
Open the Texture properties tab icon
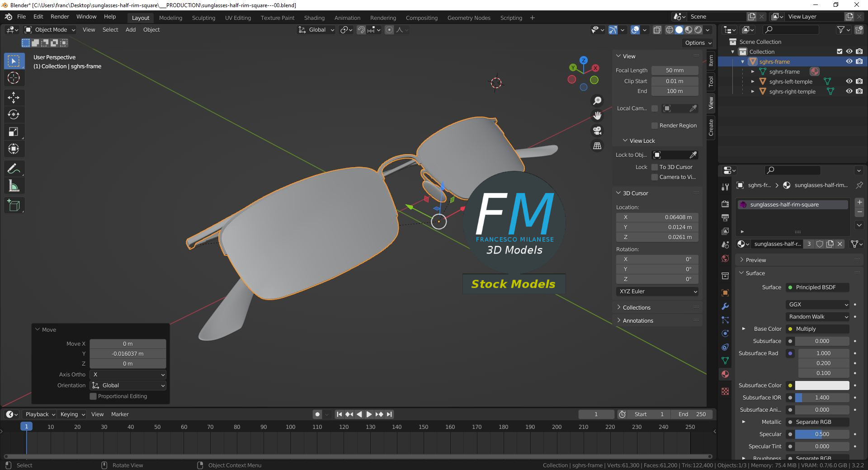(x=725, y=391)
